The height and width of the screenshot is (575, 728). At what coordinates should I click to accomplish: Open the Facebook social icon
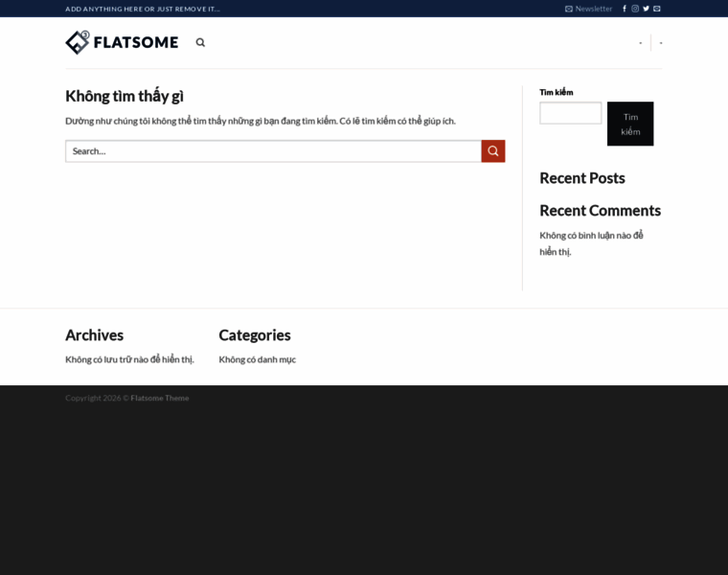tap(625, 9)
